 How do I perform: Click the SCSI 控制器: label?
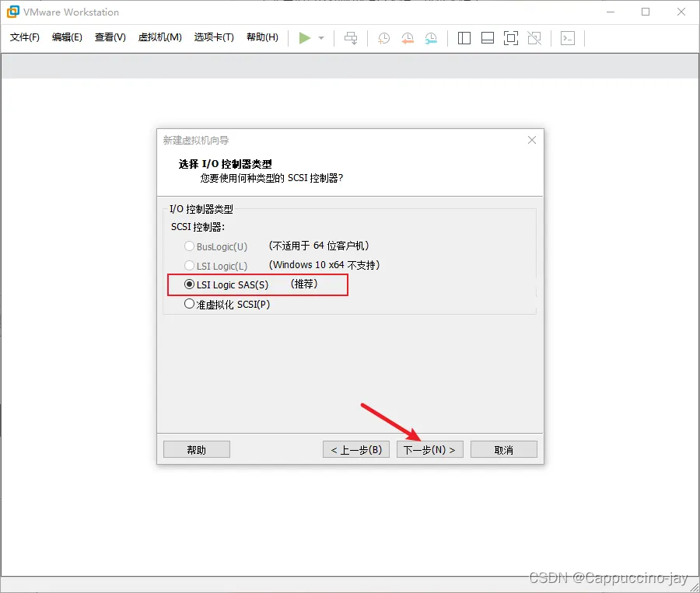(x=198, y=227)
